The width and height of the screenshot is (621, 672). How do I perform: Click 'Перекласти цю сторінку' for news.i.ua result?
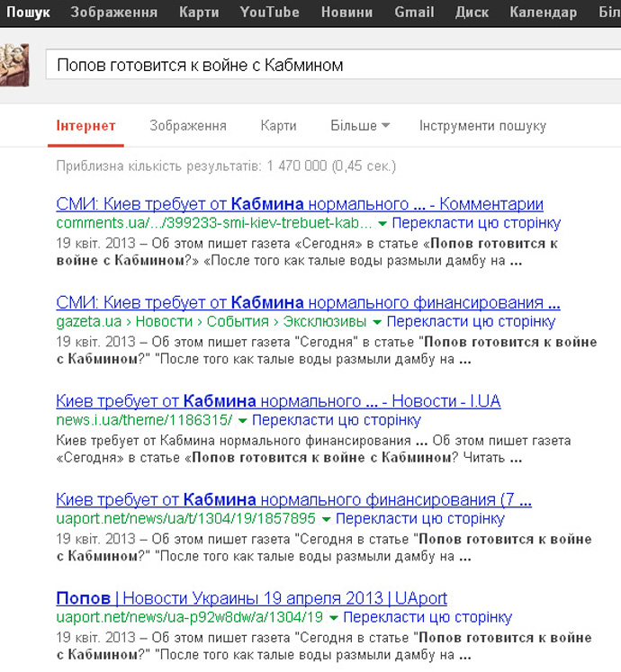(x=337, y=420)
